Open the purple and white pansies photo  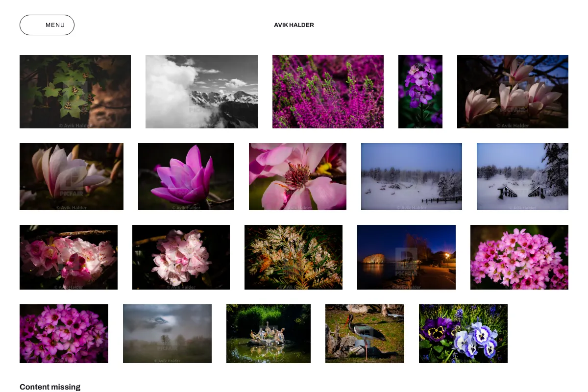pyautogui.click(x=463, y=334)
